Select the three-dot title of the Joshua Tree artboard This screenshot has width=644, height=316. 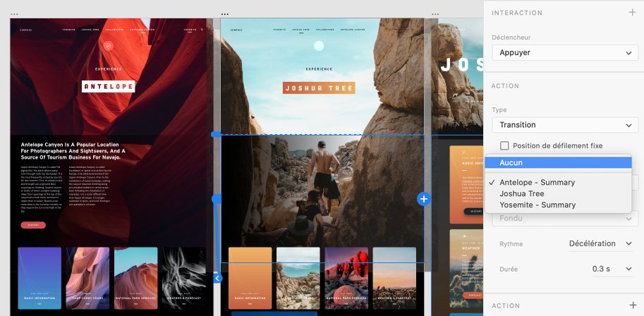(x=225, y=14)
